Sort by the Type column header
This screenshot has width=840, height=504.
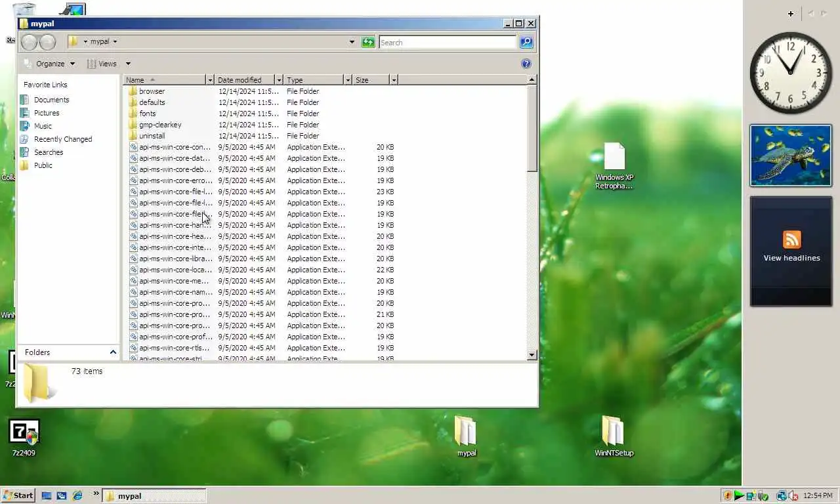click(x=314, y=80)
